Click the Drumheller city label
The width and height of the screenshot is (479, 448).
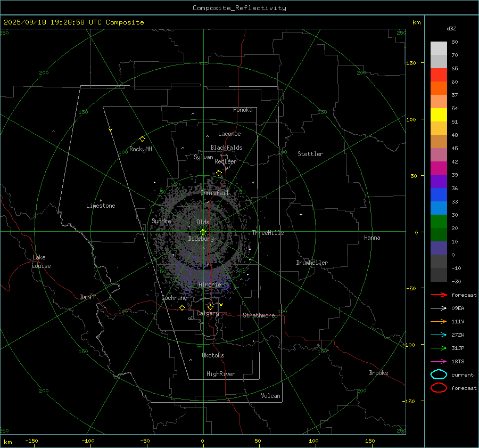(x=312, y=263)
